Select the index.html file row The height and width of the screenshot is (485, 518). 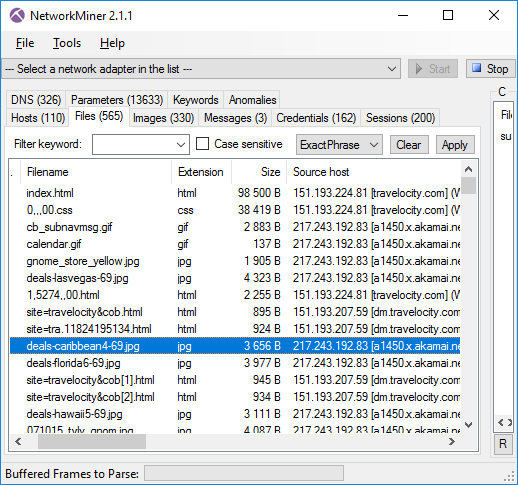235,193
